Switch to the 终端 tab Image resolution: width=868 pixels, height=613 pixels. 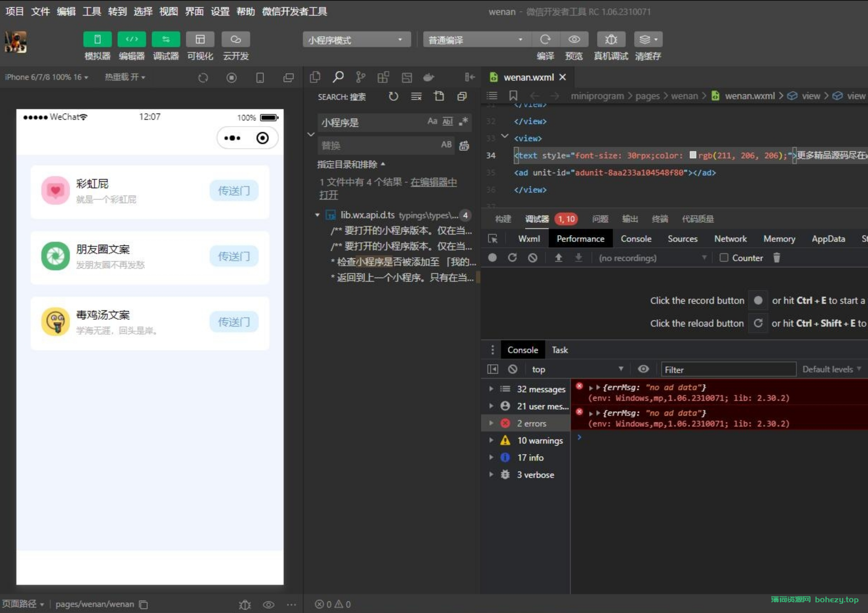[660, 219]
